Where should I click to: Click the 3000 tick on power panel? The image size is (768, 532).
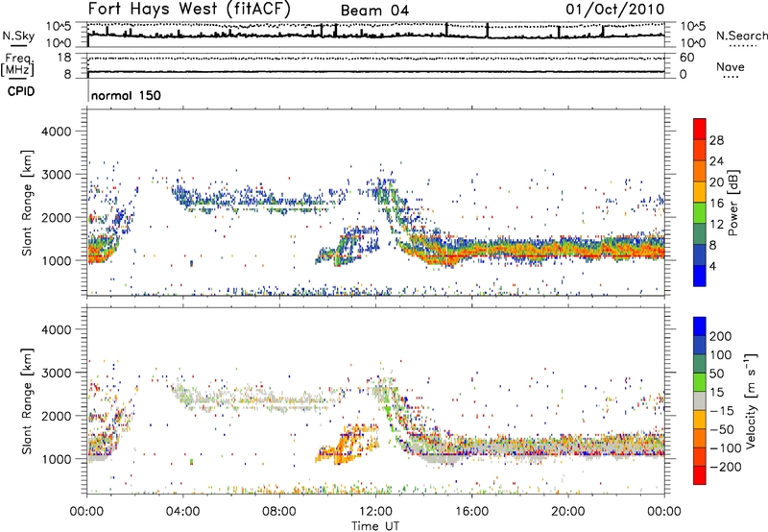[57, 175]
